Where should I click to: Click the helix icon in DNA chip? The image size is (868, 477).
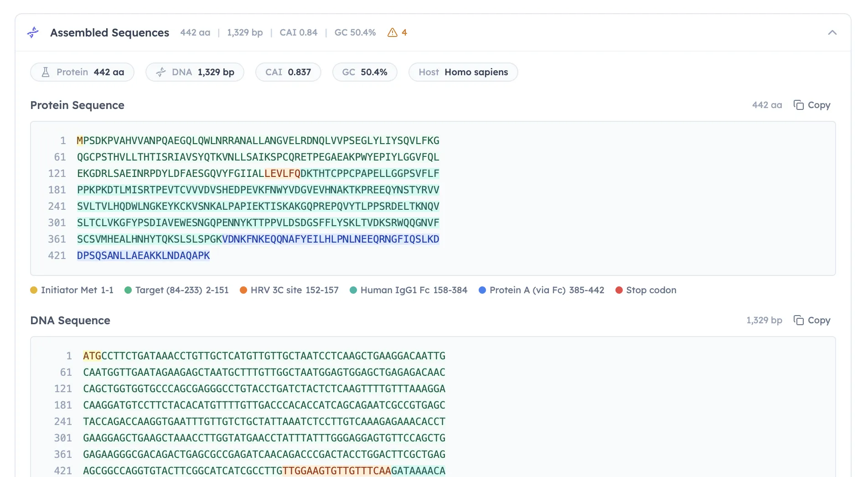(161, 72)
